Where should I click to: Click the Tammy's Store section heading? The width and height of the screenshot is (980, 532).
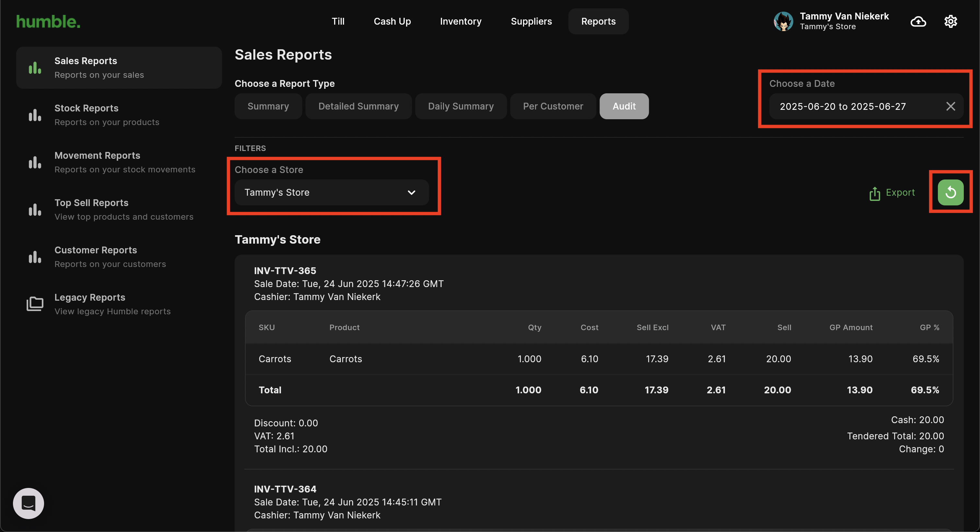pyautogui.click(x=277, y=239)
